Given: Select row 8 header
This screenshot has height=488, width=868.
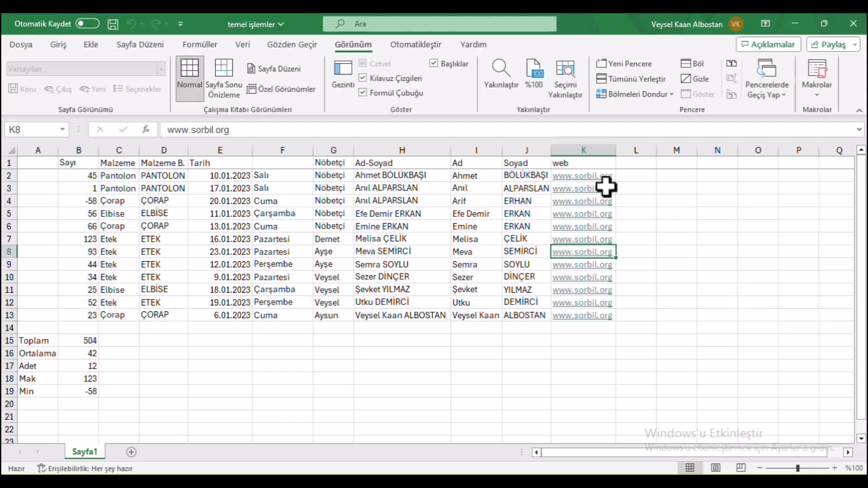Looking at the screenshot, I should [9, 252].
